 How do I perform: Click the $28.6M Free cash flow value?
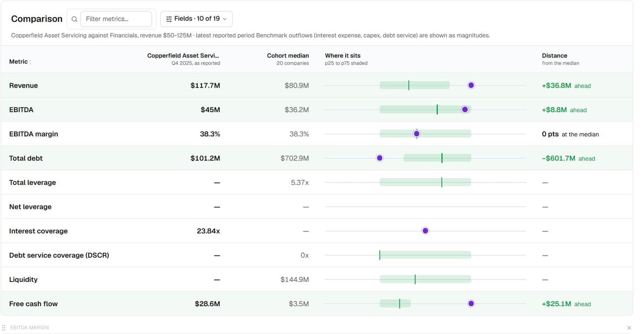coord(208,304)
